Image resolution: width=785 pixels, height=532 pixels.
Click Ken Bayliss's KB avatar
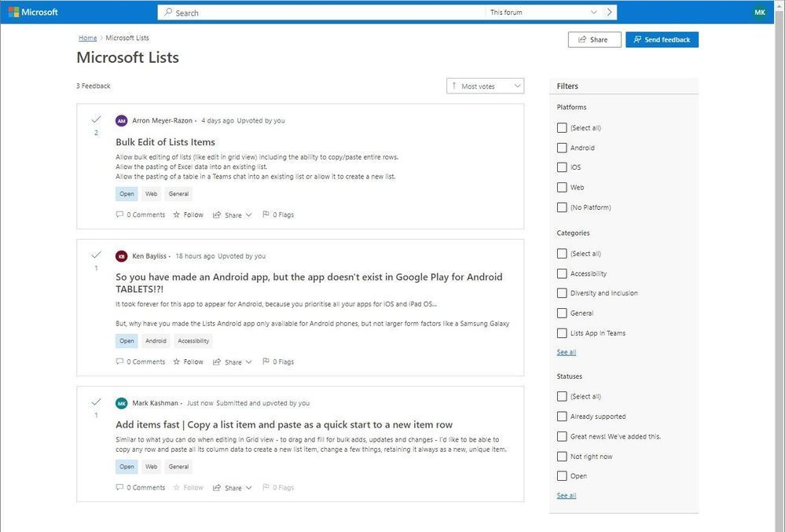click(121, 256)
